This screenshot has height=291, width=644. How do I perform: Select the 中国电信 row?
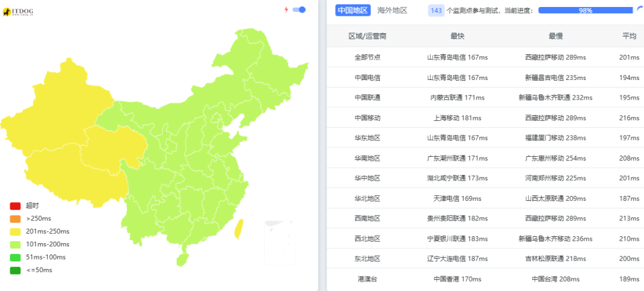[x=486, y=77]
